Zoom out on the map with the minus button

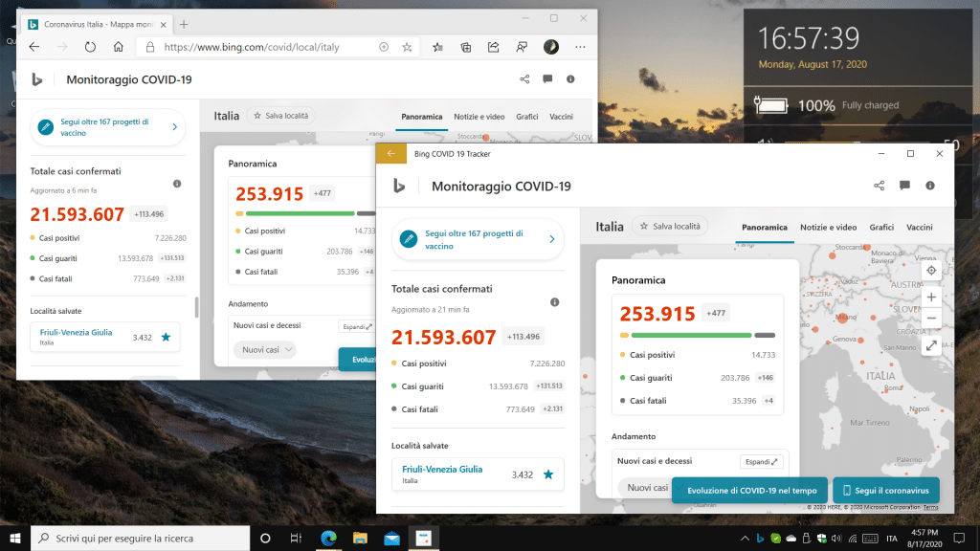(931, 319)
